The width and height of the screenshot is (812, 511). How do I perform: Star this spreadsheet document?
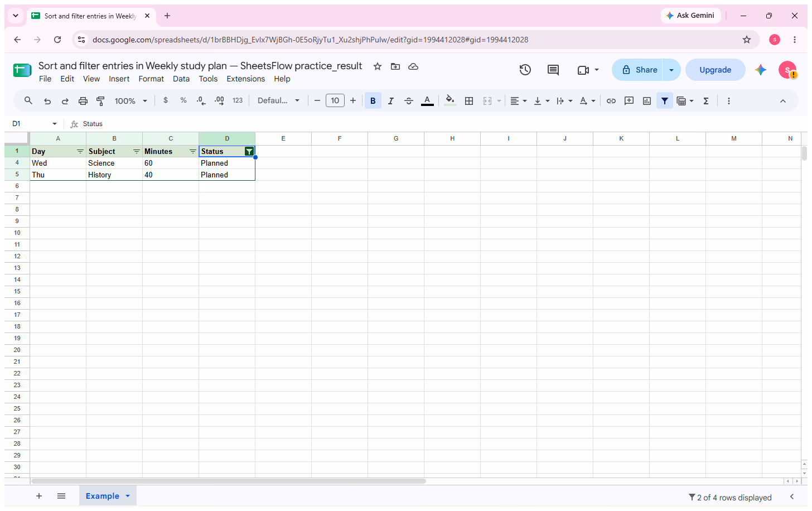(378, 66)
